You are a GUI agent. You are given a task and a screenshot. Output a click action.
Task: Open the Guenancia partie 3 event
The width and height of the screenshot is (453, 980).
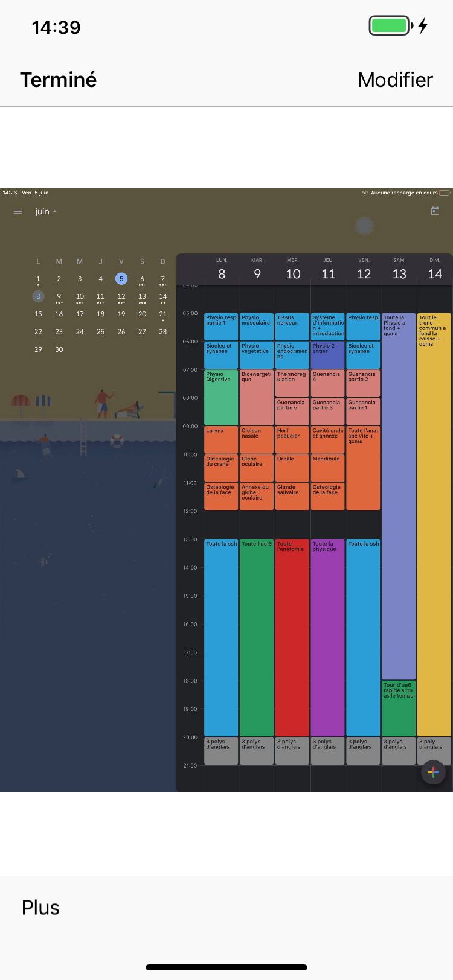coord(328,412)
